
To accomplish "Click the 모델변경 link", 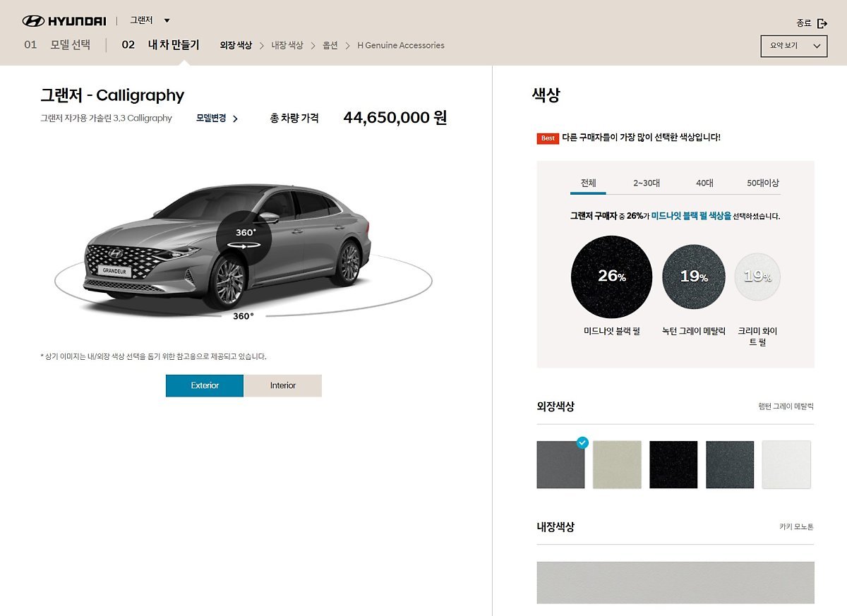I will click(211, 118).
